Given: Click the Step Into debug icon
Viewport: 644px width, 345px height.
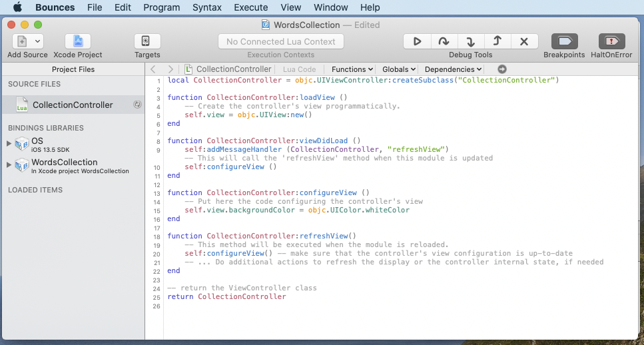Looking at the screenshot, I should pos(471,41).
